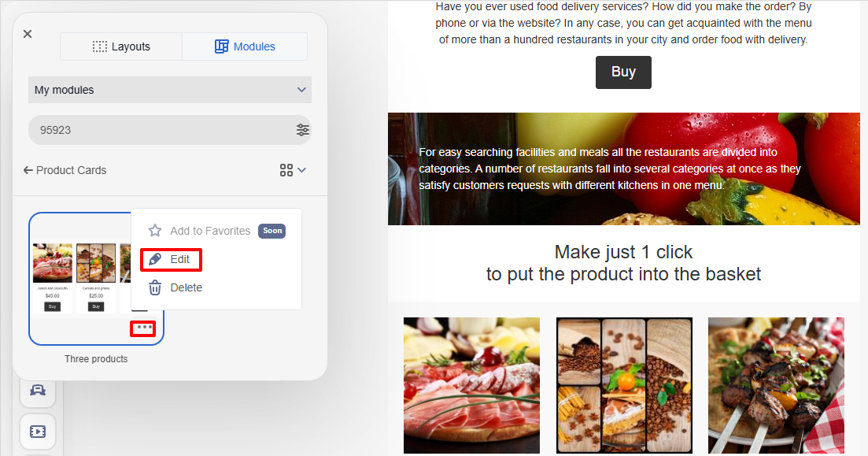Switch to the Layouts tab
868x456 pixels.
coord(121,46)
